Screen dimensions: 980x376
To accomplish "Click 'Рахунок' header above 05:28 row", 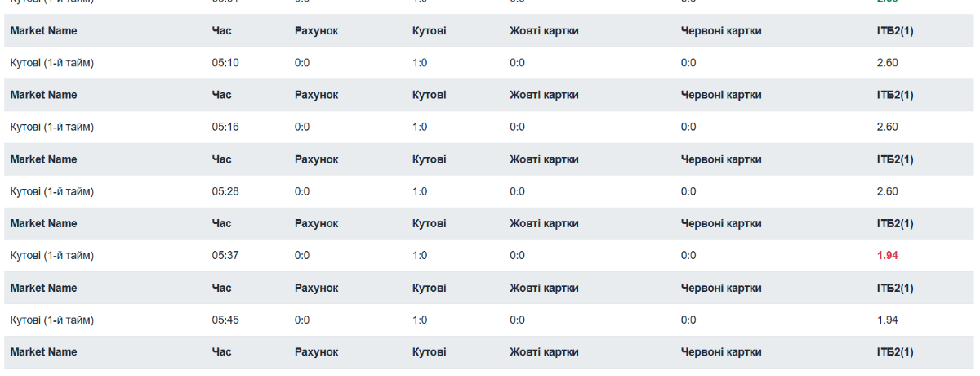I will pos(316,159).
